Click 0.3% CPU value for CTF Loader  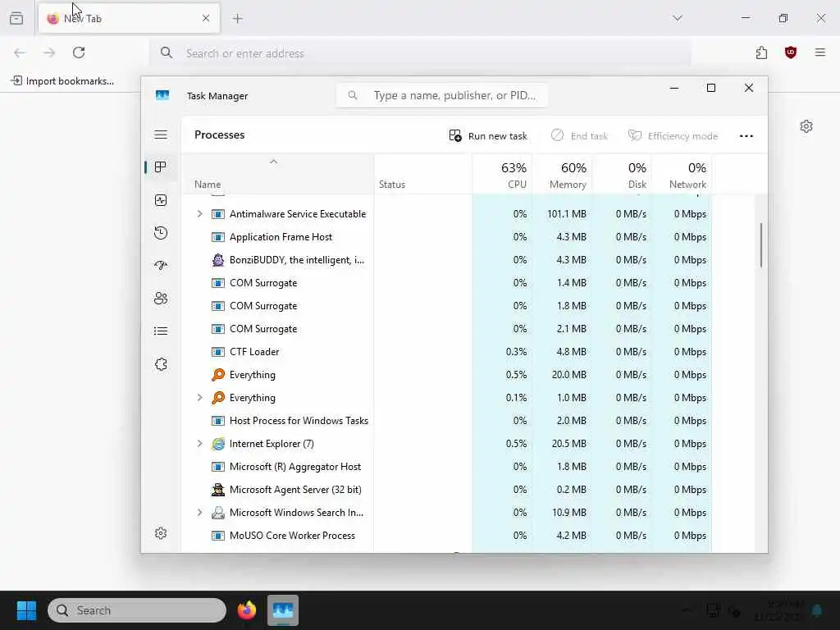point(517,352)
